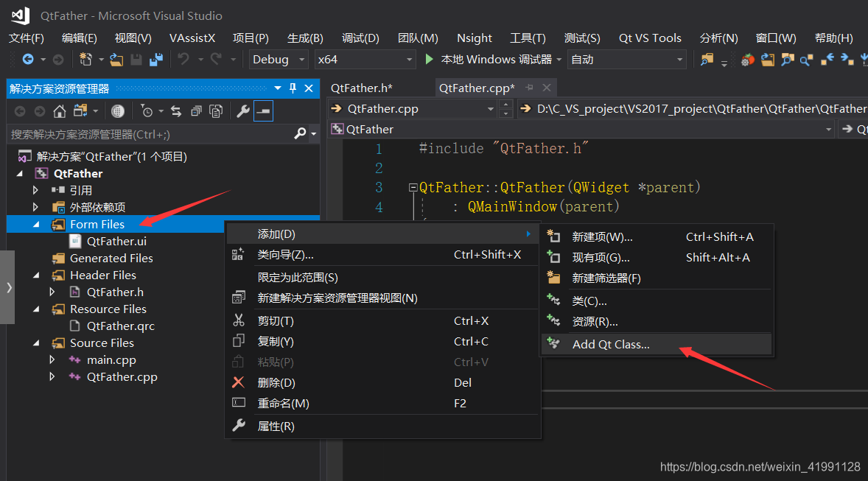Open the 本地 Windows 调试器 dropdown arrow
The image size is (868, 481).
click(559, 59)
